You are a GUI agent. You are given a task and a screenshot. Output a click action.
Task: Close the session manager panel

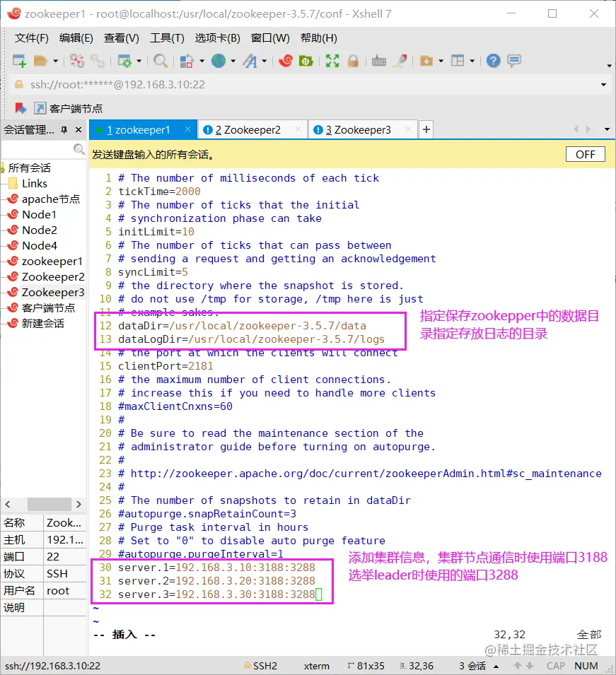click(x=79, y=129)
